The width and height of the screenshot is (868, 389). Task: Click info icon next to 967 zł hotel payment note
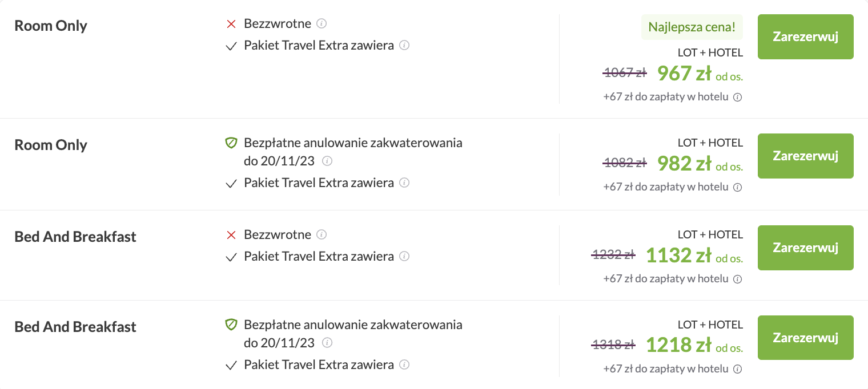(x=737, y=97)
